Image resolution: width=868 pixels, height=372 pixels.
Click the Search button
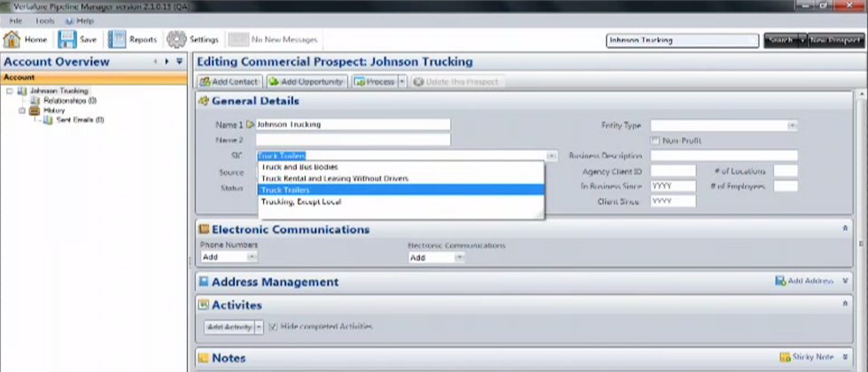coord(781,41)
